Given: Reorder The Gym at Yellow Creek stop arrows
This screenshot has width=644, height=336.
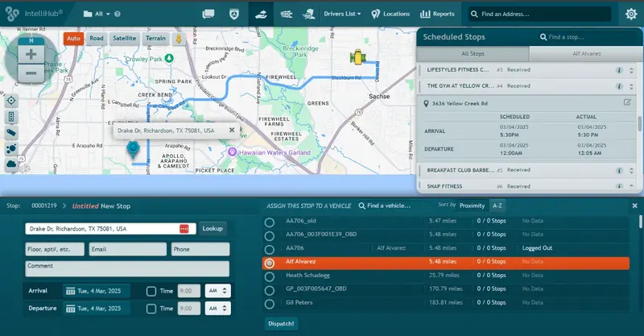Looking at the screenshot, I should [631, 86].
